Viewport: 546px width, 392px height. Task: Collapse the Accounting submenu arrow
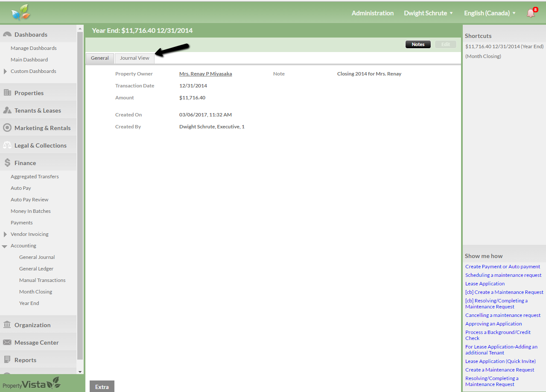[5, 246]
